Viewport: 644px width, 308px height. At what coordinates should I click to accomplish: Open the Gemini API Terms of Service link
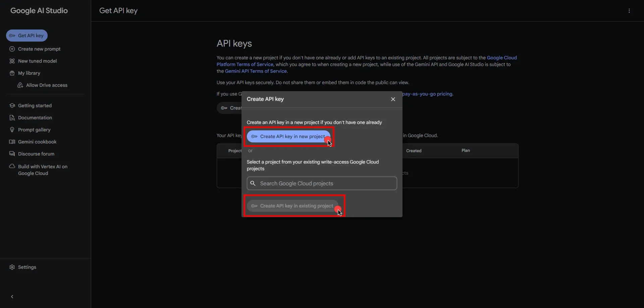tap(256, 71)
